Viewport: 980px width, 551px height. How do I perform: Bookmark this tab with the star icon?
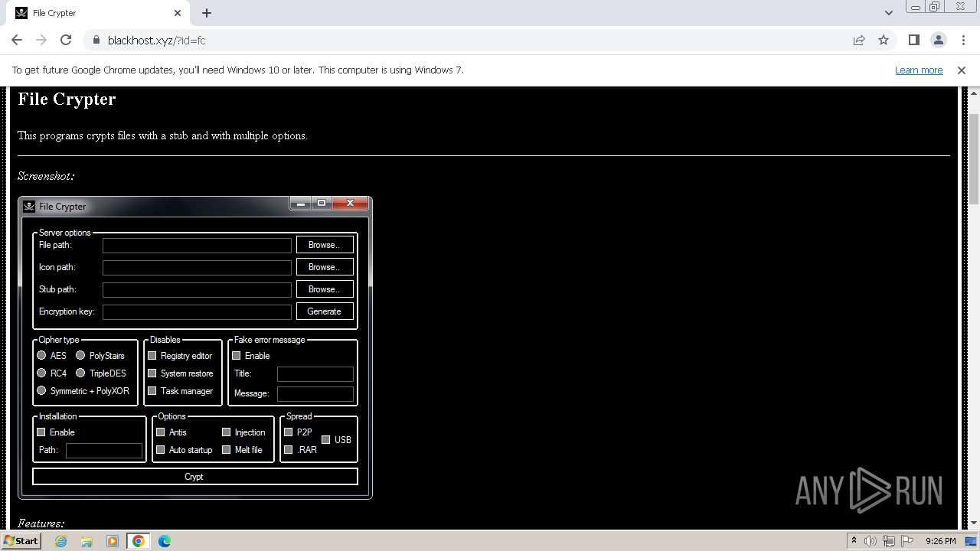(x=884, y=40)
